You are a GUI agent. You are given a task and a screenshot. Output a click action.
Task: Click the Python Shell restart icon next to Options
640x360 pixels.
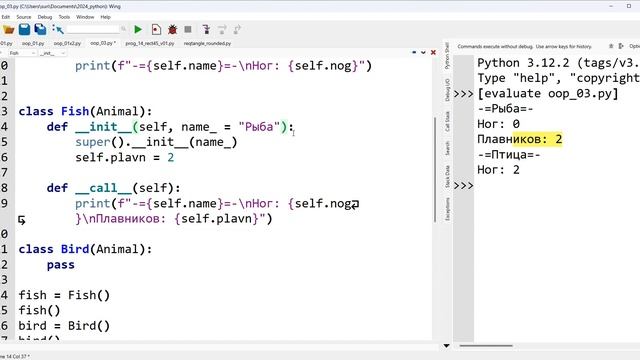(x=621, y=46)
